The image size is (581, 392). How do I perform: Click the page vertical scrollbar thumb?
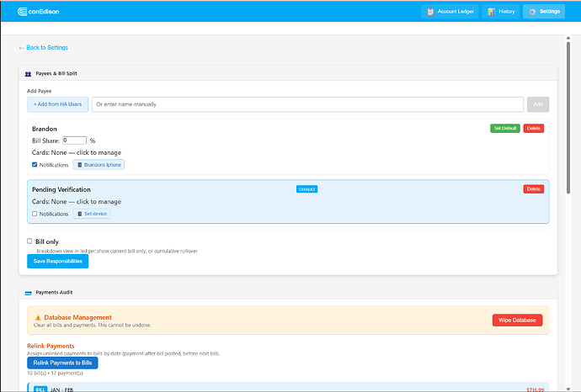(568, 118)
